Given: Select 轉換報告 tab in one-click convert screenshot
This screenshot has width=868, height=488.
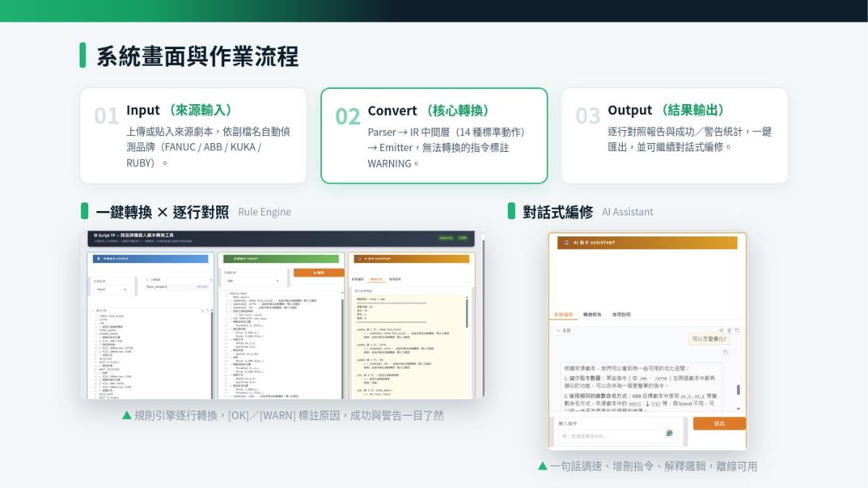Looking at the screenshot, I should (x=376, y=279).
